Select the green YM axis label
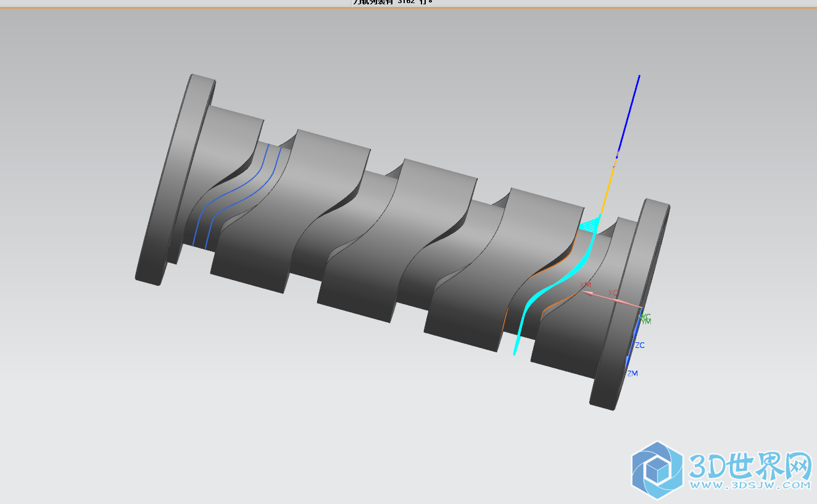817x504 pixels. tap(646, 321)
